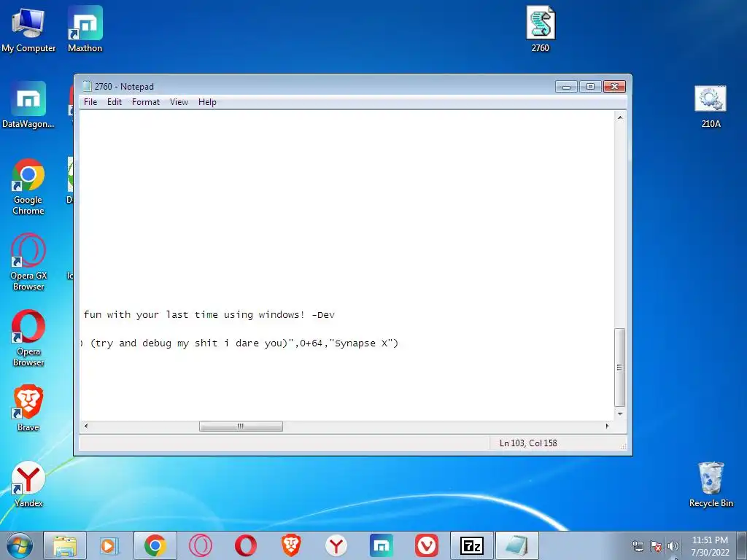
Task: Open Windows Explorer from the taskbar
Action: point(65,545)
